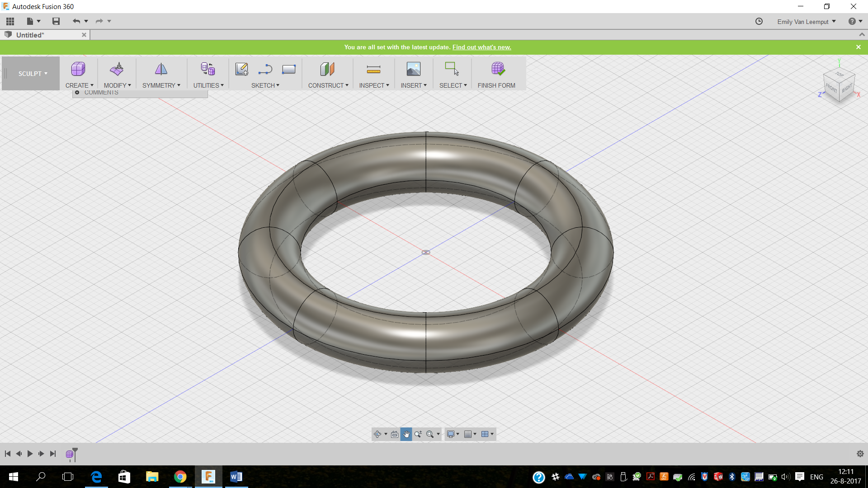Viewport: 868px width, 488px height.
Task: Click the Find out what's new link
Action: point(481,47)
